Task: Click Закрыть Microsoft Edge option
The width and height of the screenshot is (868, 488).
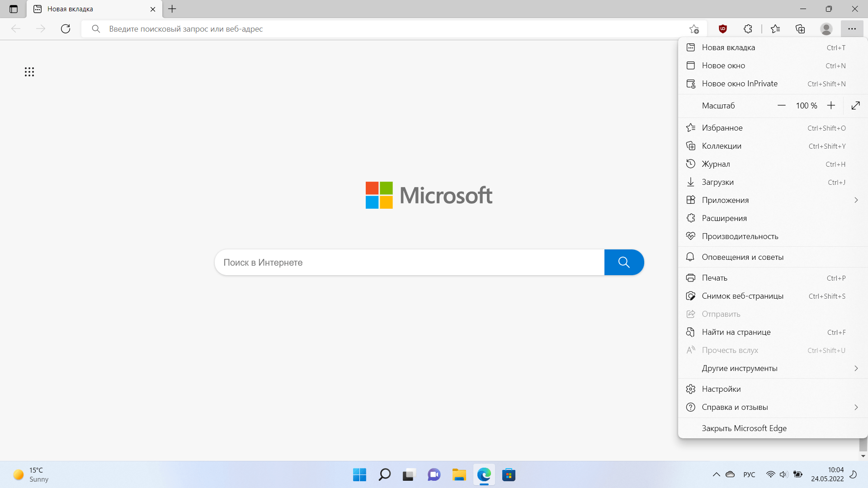Action: (x=744, y=427)
